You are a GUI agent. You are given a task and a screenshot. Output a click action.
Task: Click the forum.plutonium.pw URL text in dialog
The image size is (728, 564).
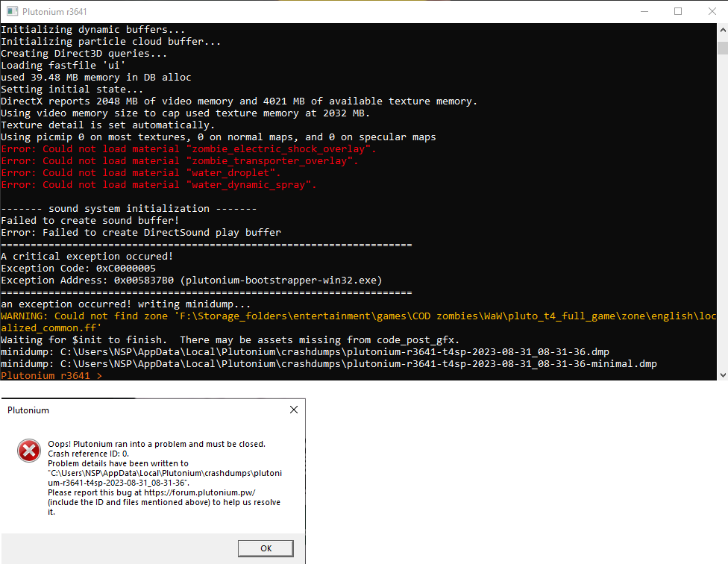[200, 493]
